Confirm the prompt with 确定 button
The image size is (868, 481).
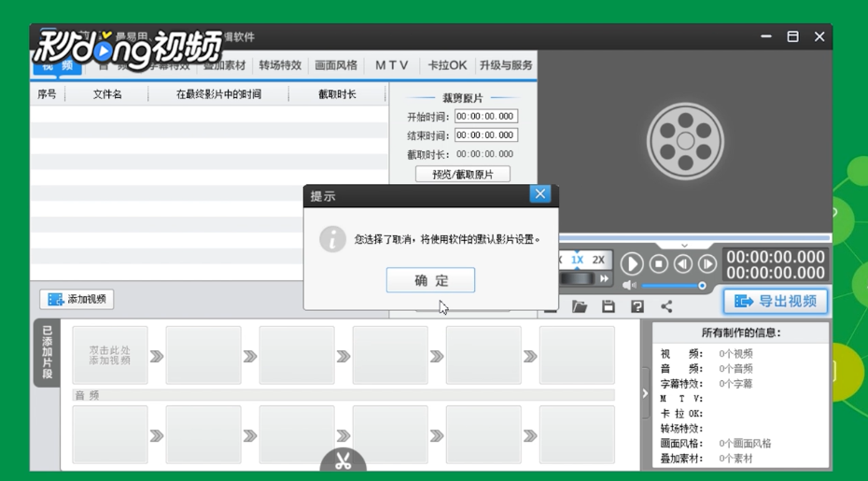(430, 280)
